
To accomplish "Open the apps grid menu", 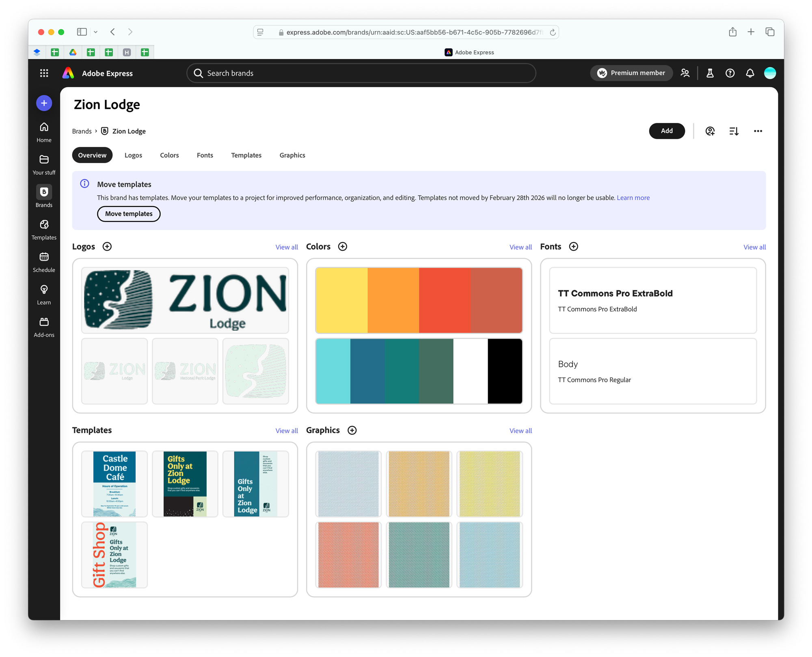I will point(44,73).
